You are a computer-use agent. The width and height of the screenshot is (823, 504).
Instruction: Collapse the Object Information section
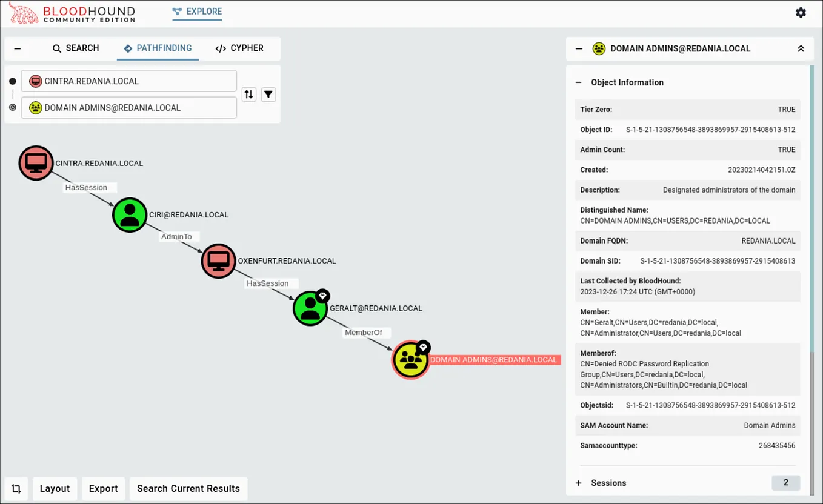coord(578,82)
